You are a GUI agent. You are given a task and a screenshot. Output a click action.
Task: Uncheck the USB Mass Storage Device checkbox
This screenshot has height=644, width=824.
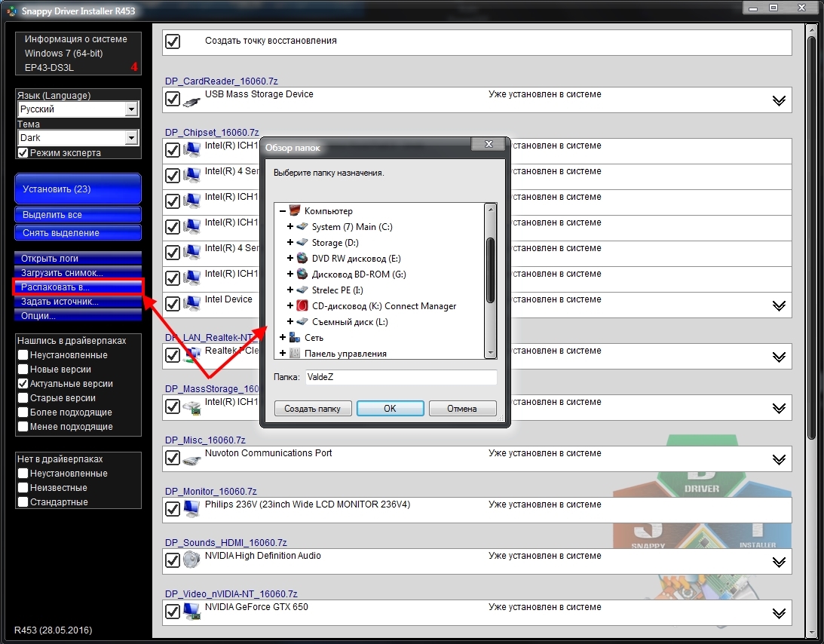click(x=173, y=99)
